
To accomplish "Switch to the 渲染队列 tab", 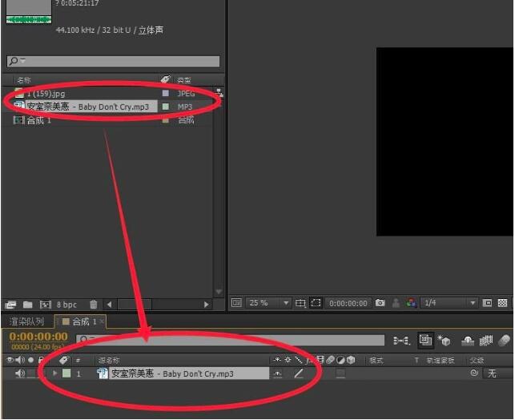I will [x=26, y=321].
